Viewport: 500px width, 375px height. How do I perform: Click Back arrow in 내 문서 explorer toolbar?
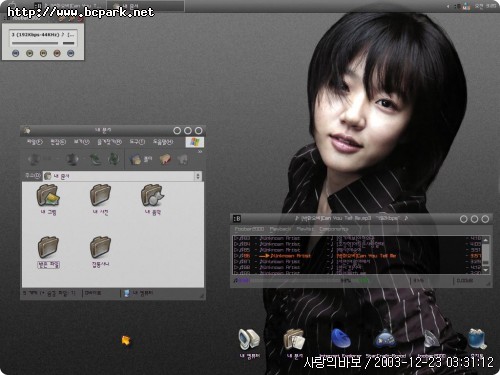point(34,160)
